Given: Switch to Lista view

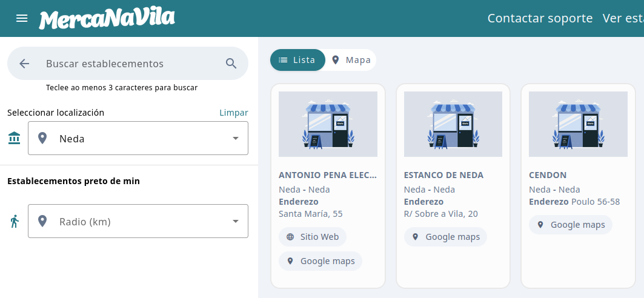Looking at the screenshot, I should click(297, 60).
